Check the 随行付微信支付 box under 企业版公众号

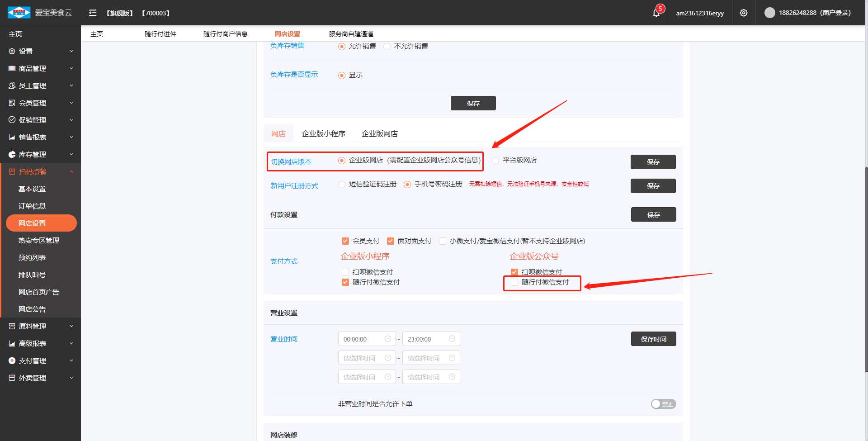[x=514, y=282]
